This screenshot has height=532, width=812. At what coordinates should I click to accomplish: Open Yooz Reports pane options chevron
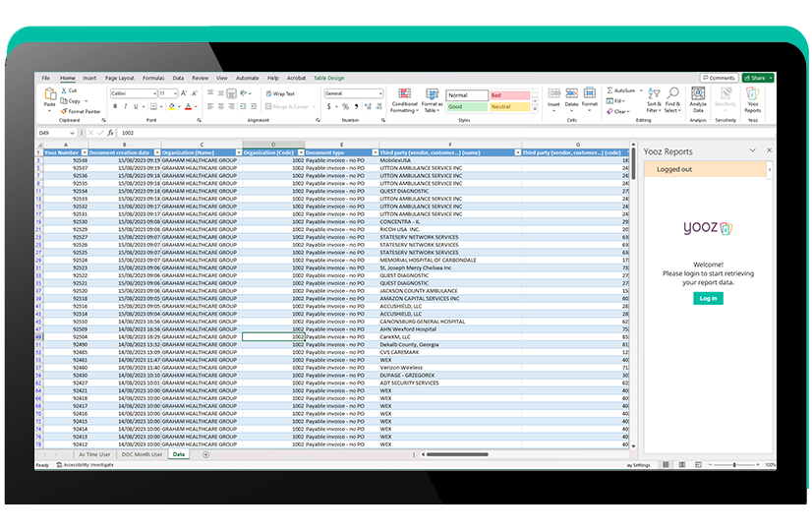tap(752, 150)
